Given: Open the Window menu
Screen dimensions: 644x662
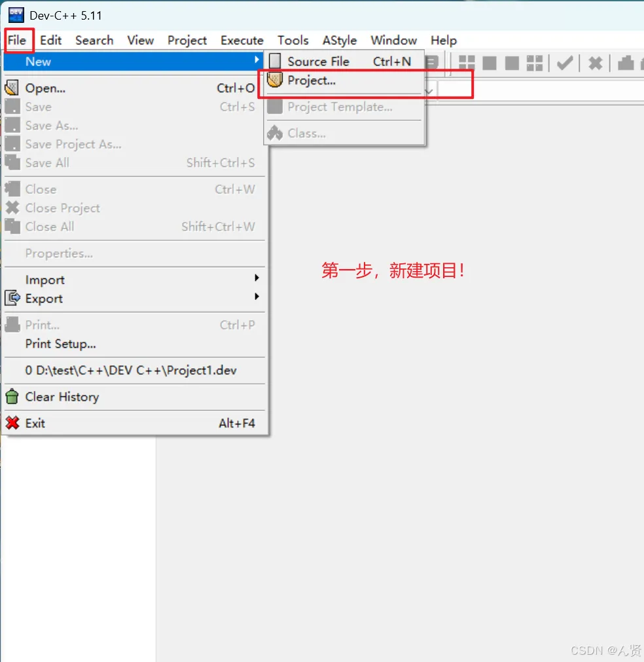Looking at the screenshot, I should [x=393, y=40].
